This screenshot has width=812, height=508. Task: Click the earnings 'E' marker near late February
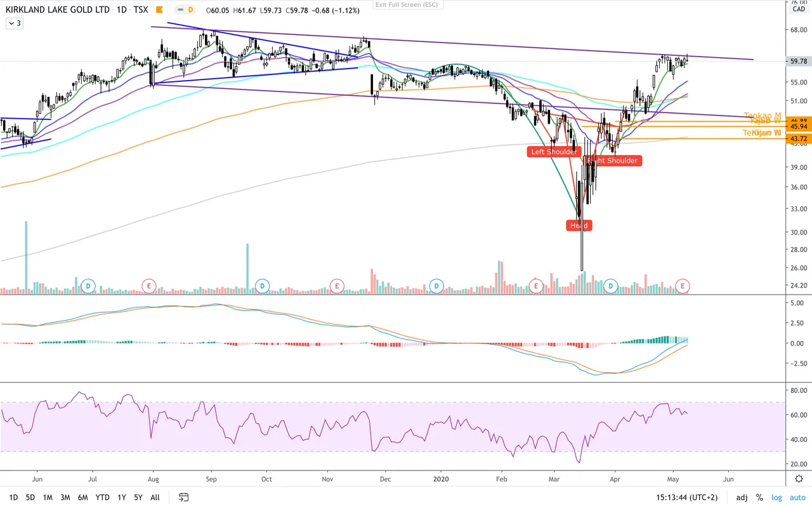pos(536,286)
